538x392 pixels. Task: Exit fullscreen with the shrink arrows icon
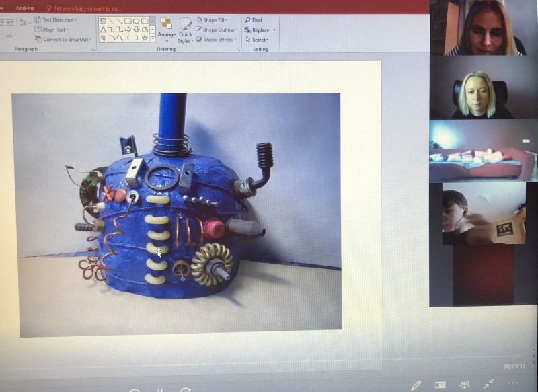[x=489, y=383]
